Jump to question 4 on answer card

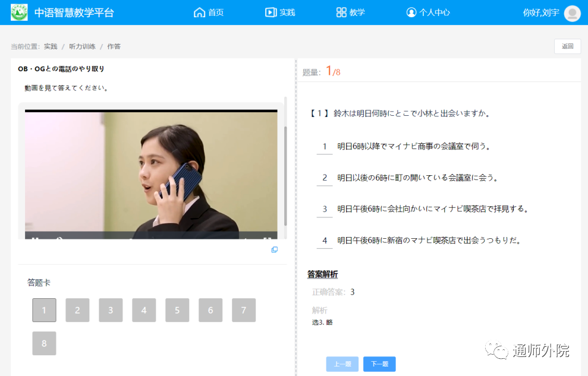click(144, 310)
